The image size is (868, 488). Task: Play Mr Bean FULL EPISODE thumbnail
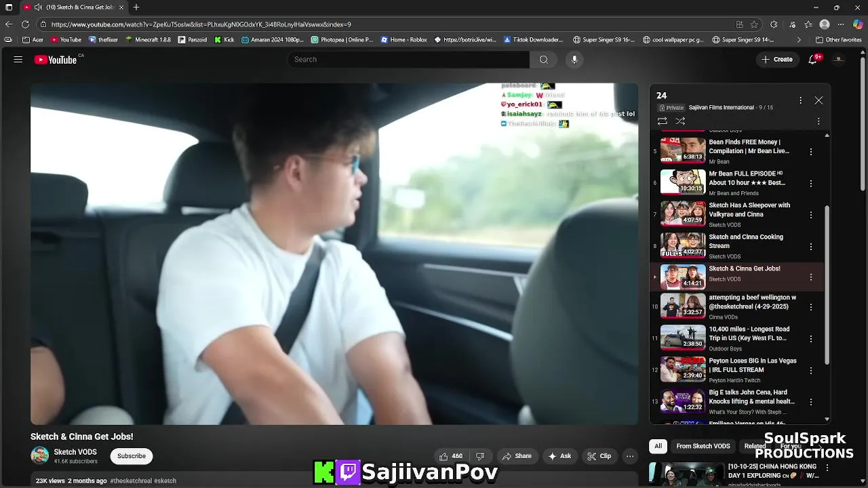pyautogui.click(x=683, y=182)
